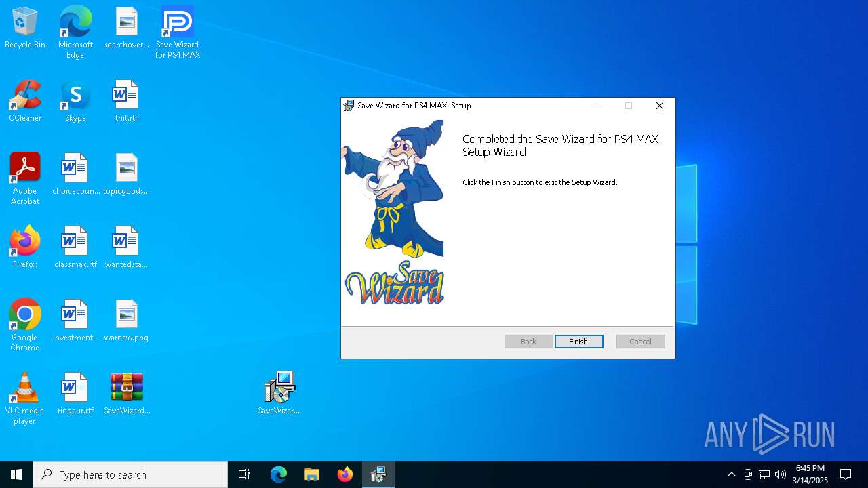868x488 pixels.
Task: Click the meet now tray icon
Action: click(x=748, y=474)
